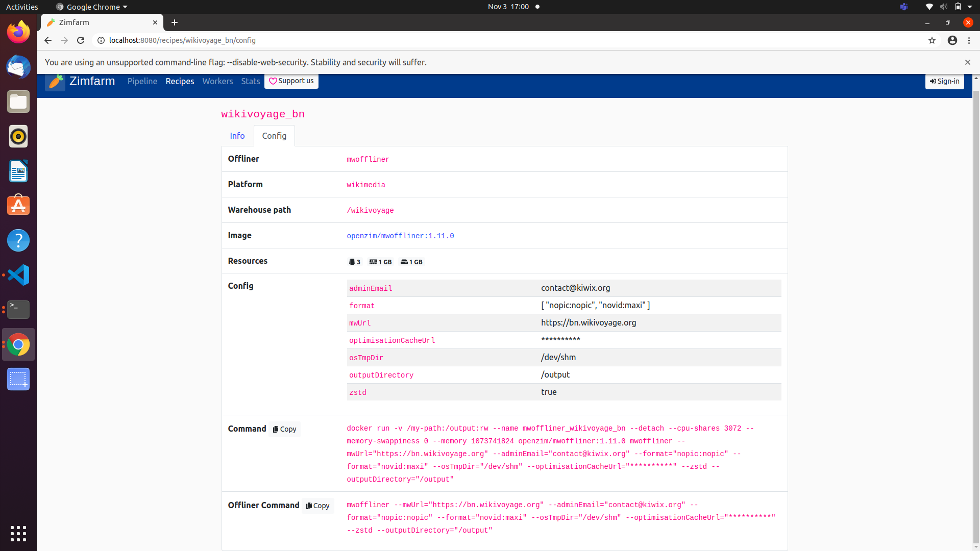Open Visual Studio Code from the dock
This screenshot has width=980, height=551.
(x=18, y=275)
